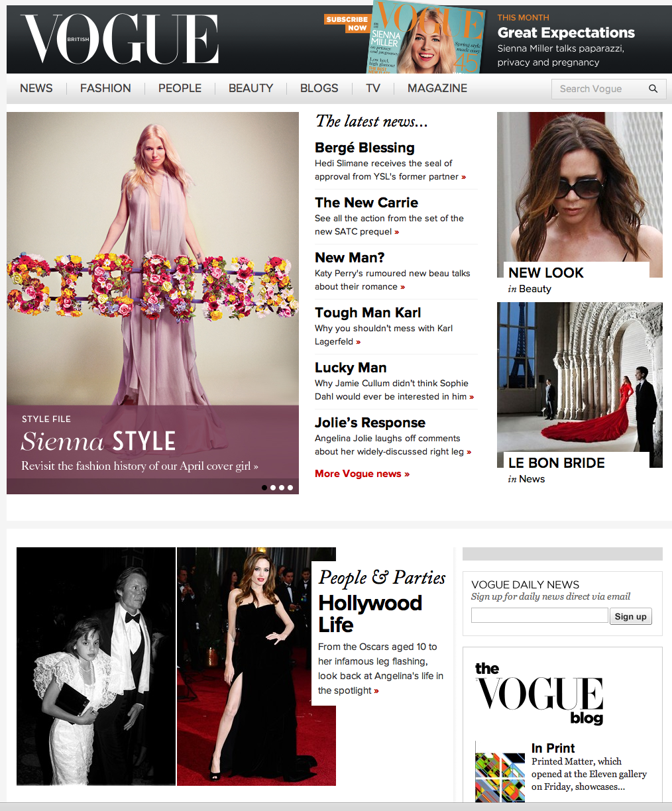Click inside the email sign-up field

click(x=539, y=615)
